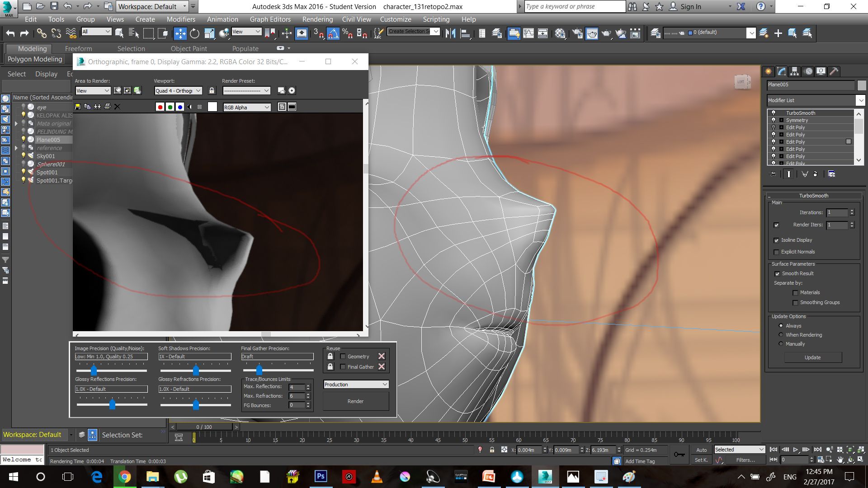Open the Render Preset dropdown
The image size is (868, 488).
tap(246, 91)
